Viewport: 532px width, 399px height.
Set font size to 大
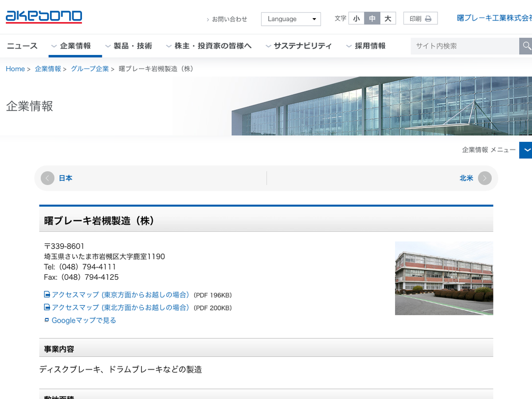(388, 19)
